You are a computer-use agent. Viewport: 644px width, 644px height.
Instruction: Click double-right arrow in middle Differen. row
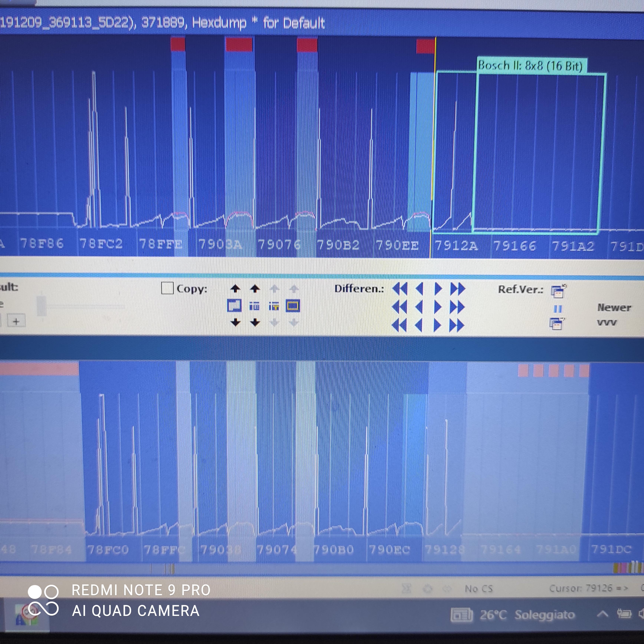[457, 307]
